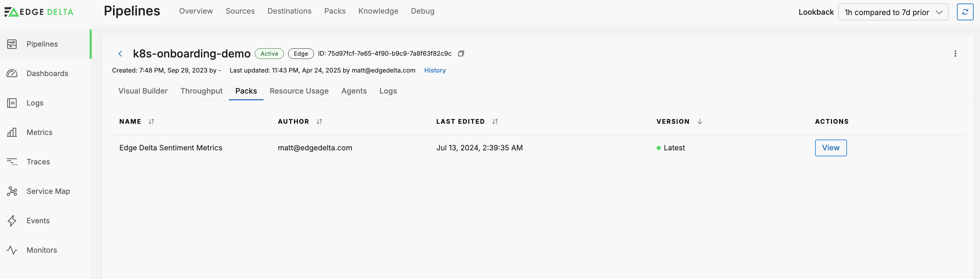Click the Edge type badge
This screenshot has height=279, width=980.
coord(301,54)
